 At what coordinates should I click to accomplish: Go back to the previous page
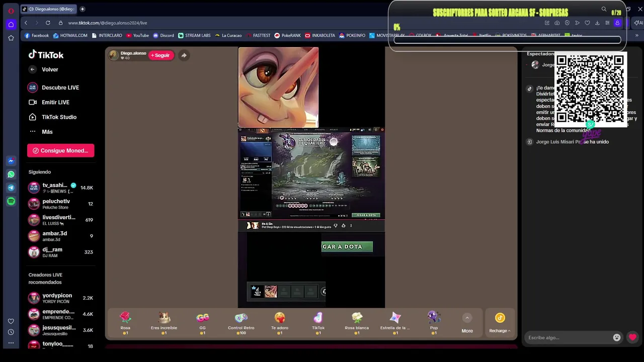[x=26, y=23]
